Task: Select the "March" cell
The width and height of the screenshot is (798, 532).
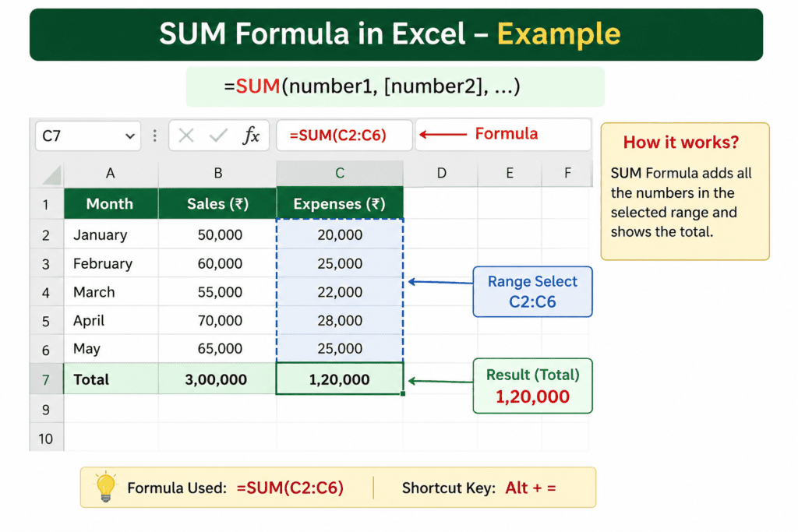Action: [111, 292]
